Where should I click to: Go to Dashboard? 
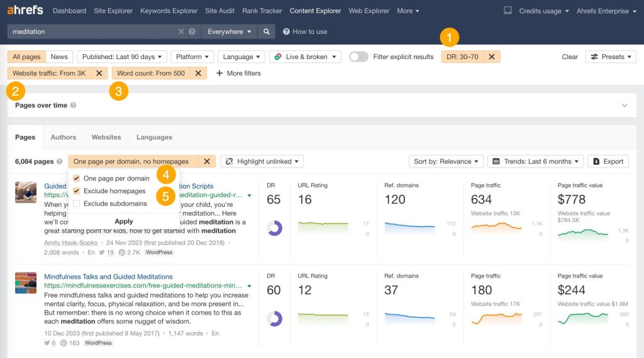(x=69, y=11)
